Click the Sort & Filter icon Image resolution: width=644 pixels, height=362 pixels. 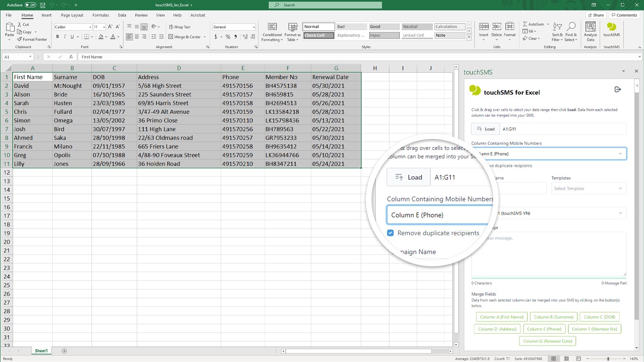557,31
